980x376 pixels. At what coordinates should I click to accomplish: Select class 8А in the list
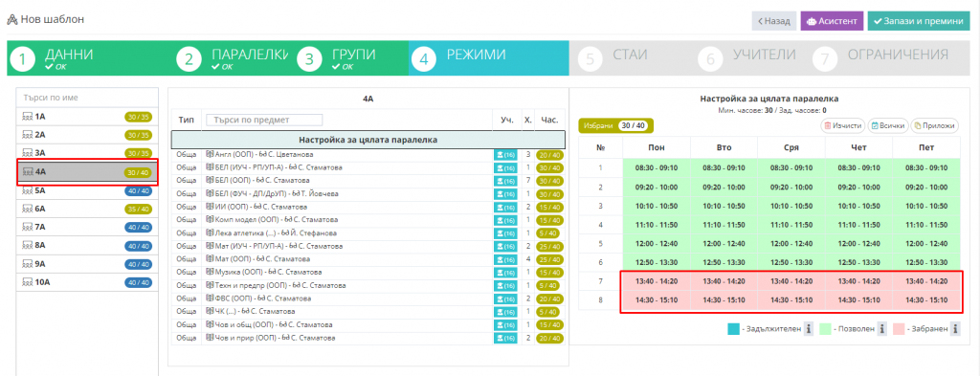click(x=87, y=246)
